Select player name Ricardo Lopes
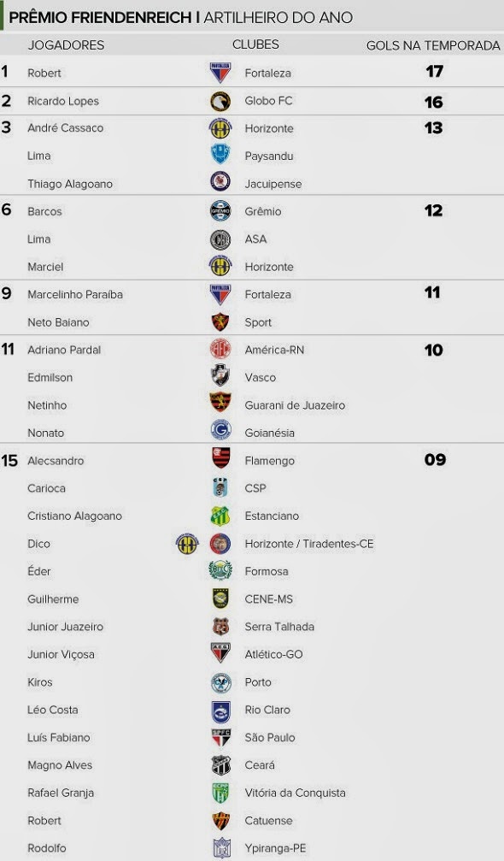Viewport: 504px width, 861px height. click(63, 101)
